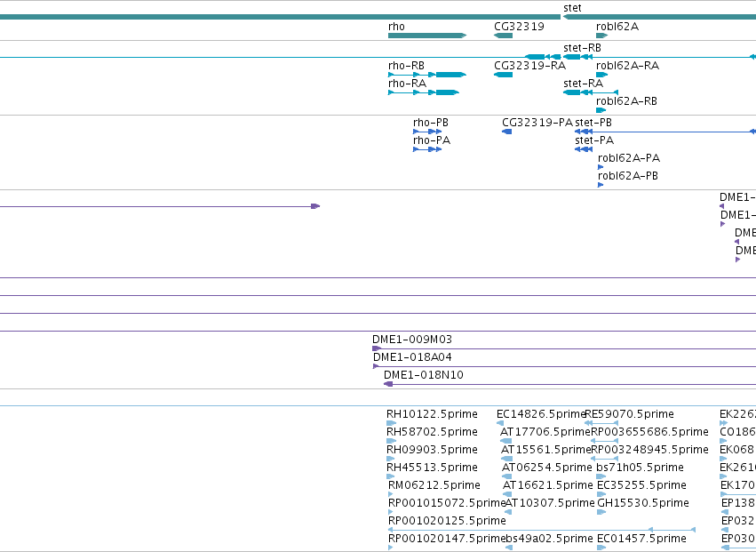Select EST AT10307.5prime
The height and width of the screenshot is (552, 756).
click(508, 512)
